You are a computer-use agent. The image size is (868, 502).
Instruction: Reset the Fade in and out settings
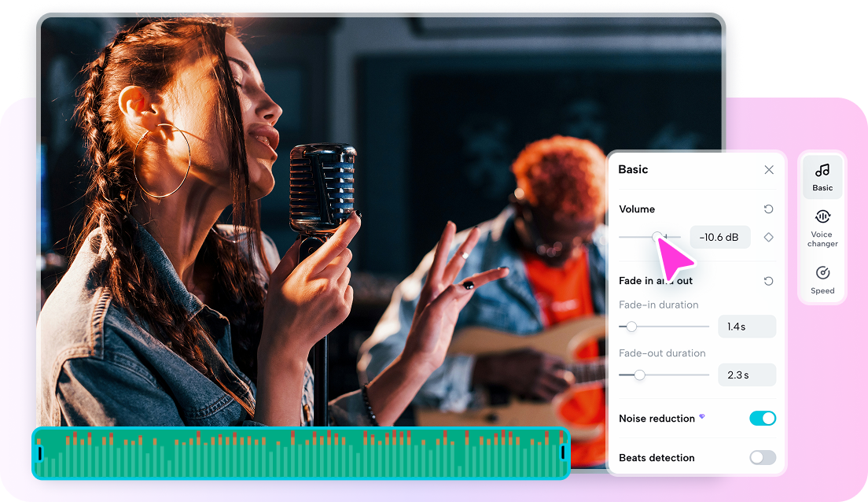(x=768, y=280)
